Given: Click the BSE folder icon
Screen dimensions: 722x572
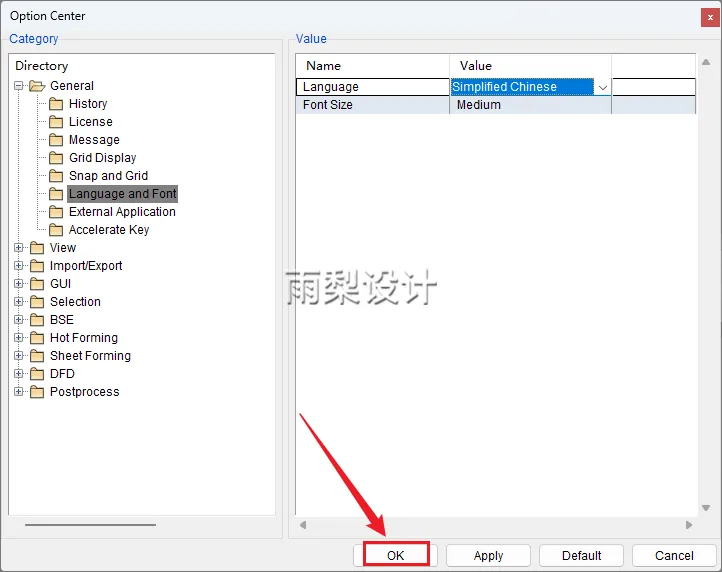Looking at the screenshot, I should 37,320.
